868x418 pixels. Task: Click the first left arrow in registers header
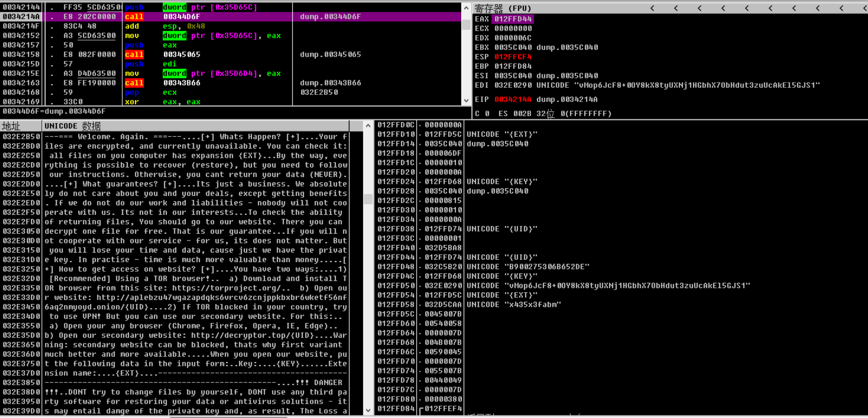pyautogui.click(x=652, y=8)
